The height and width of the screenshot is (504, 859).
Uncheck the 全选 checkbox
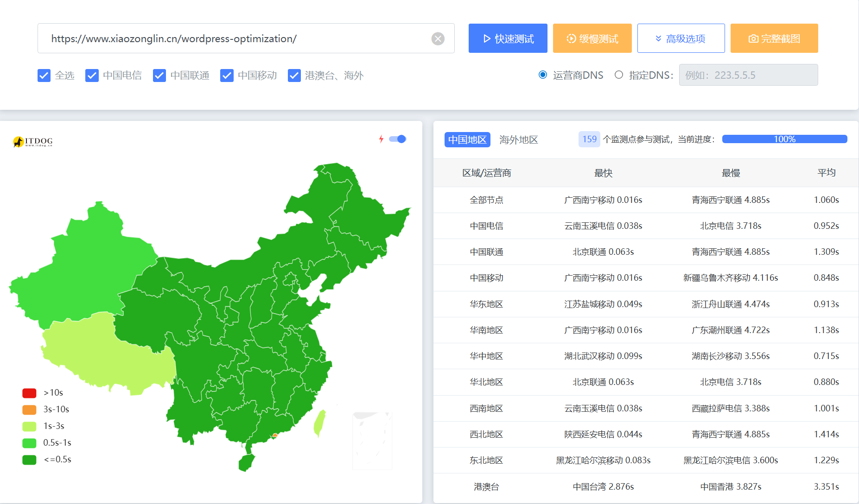pyautogui.click(x=44, y=75)
